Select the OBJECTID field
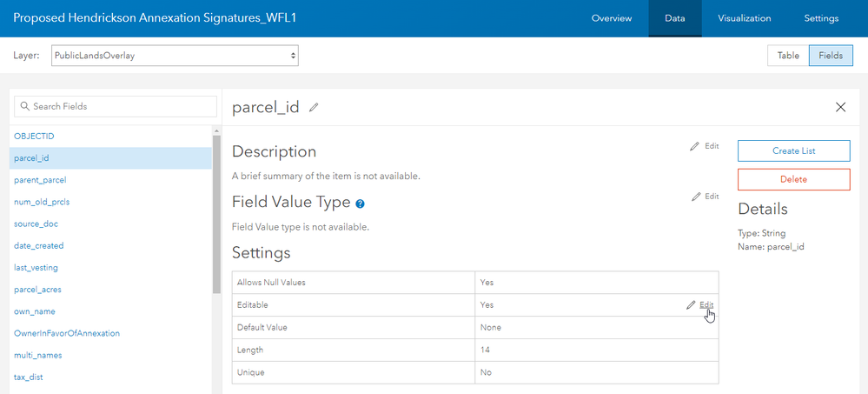Screen dimensions: 868x394 coord(34,137)
